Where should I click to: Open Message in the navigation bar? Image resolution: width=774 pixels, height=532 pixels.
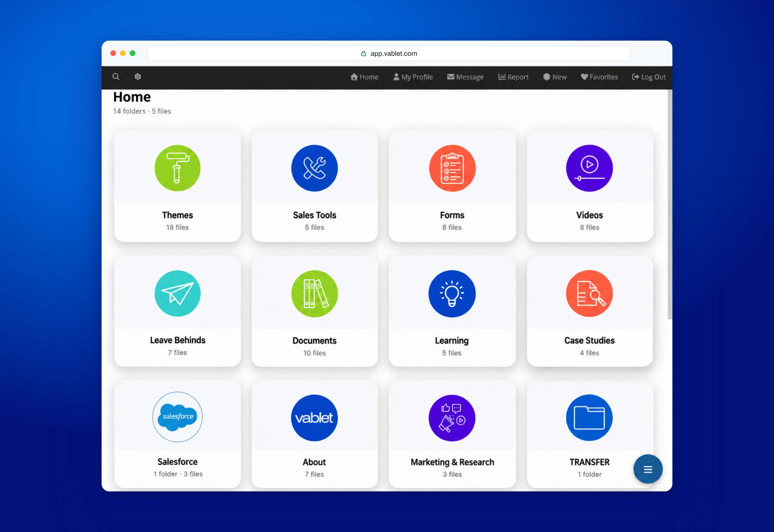coord(465,77)
